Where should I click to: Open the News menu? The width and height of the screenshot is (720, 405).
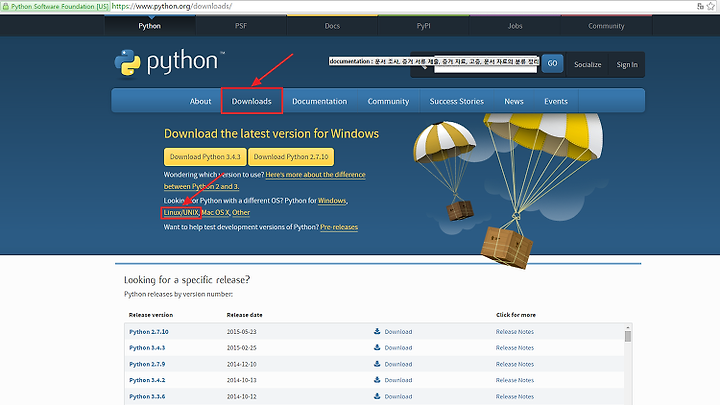(x=514, y=101)
